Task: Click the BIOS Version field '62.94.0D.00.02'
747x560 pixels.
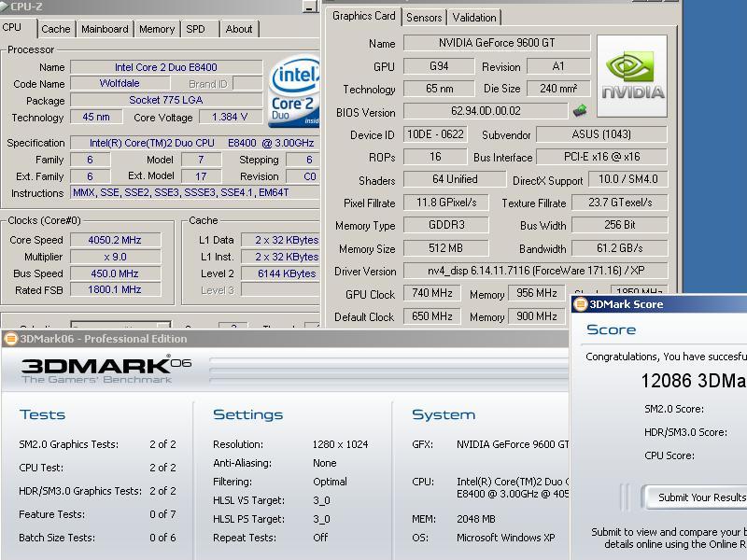Action: pyautogui.click(x=486, y=111)
